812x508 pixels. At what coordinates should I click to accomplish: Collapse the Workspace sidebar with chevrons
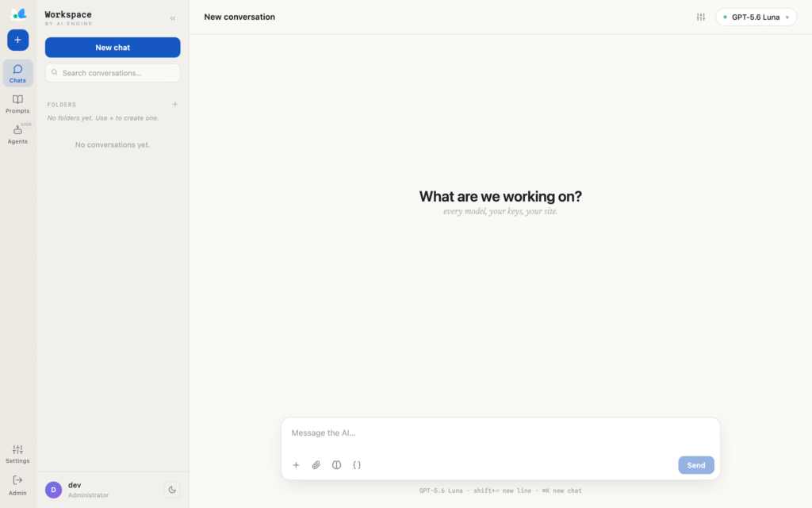172,18
